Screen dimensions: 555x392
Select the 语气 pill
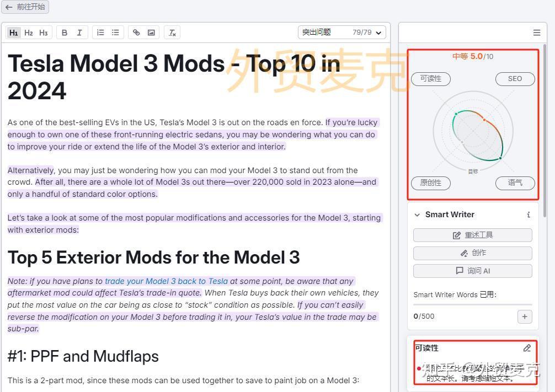pos(515,183)
